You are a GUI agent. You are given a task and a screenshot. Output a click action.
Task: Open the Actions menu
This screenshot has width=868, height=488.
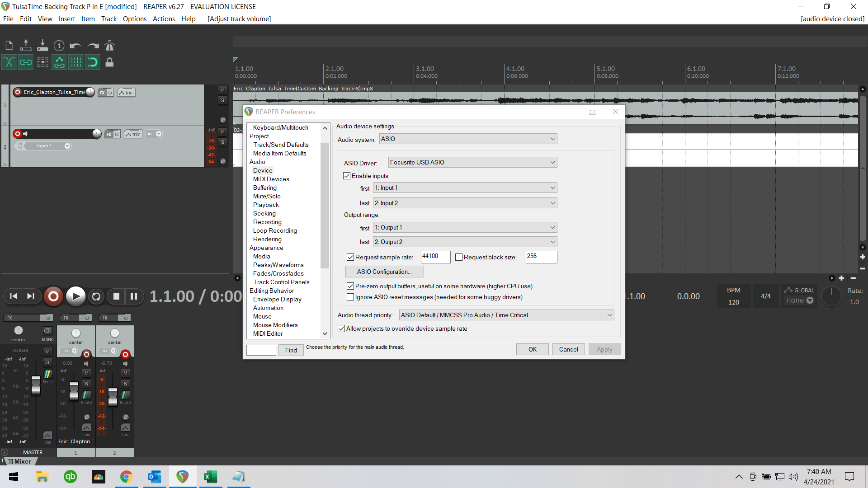click(164, 19)
